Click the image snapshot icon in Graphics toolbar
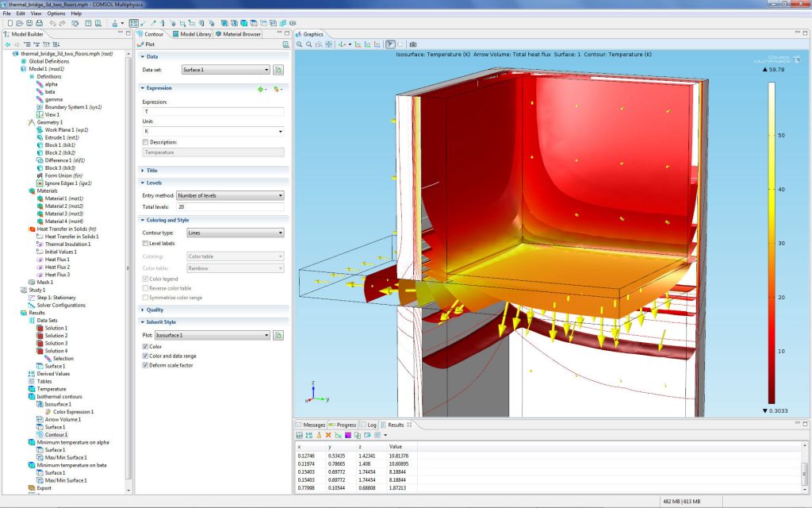The height and width of the screenshot is (508, 812). click(414, 45)
